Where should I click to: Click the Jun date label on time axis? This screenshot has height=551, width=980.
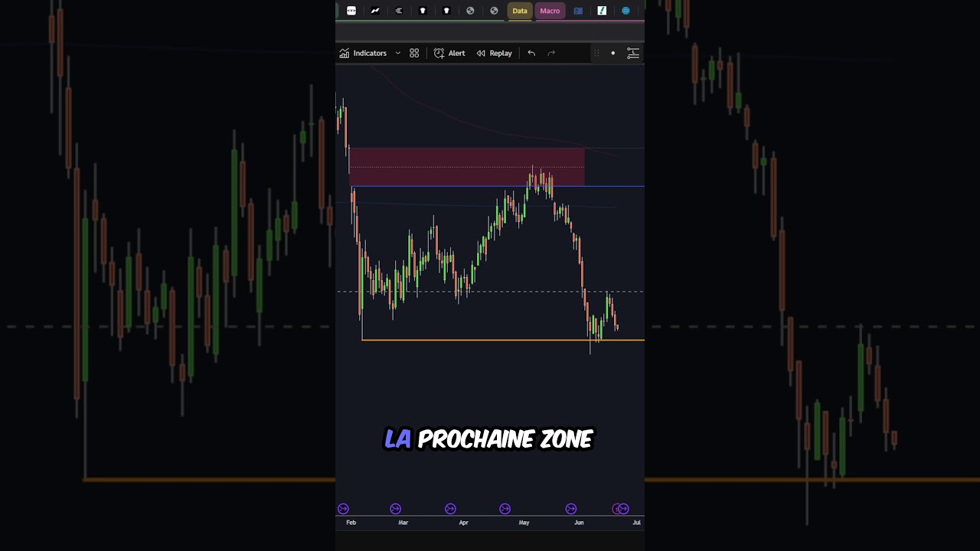pyautogui.click(x=579, y=523)
